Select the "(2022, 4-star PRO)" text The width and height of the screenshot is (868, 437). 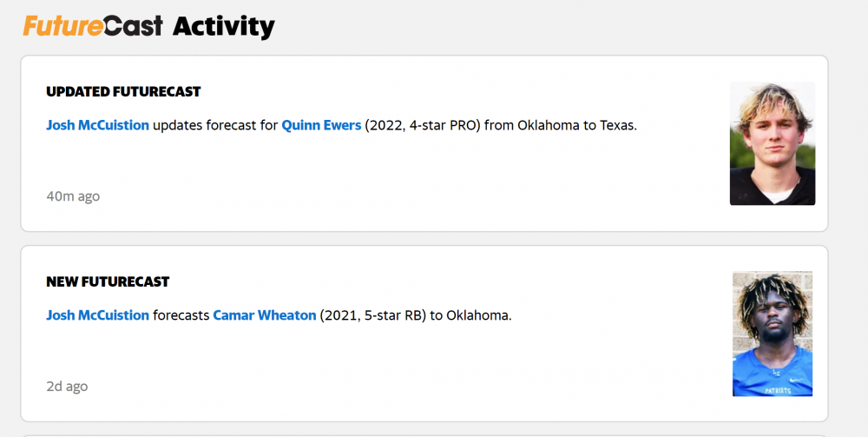tap(423, 125)
